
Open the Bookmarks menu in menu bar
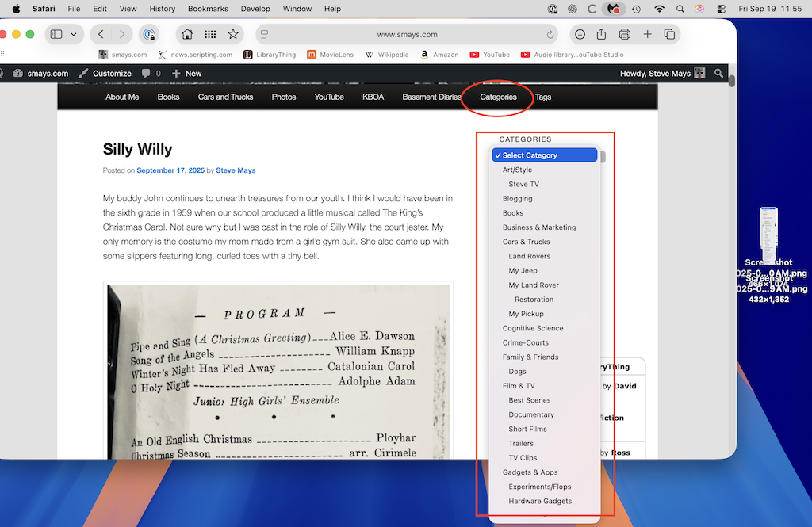[x=206, y=9]
